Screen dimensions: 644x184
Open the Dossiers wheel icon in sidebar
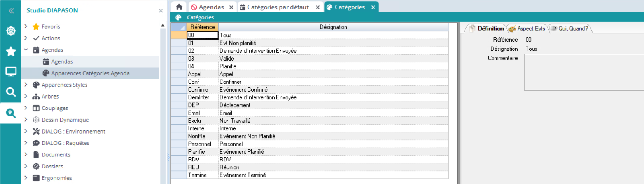point(11,31)
